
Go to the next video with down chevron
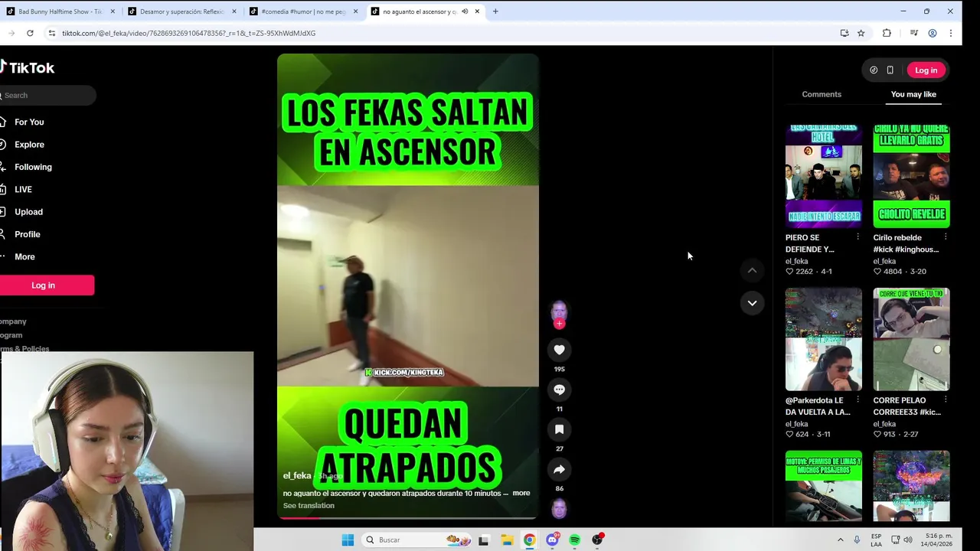coord(752,303)
